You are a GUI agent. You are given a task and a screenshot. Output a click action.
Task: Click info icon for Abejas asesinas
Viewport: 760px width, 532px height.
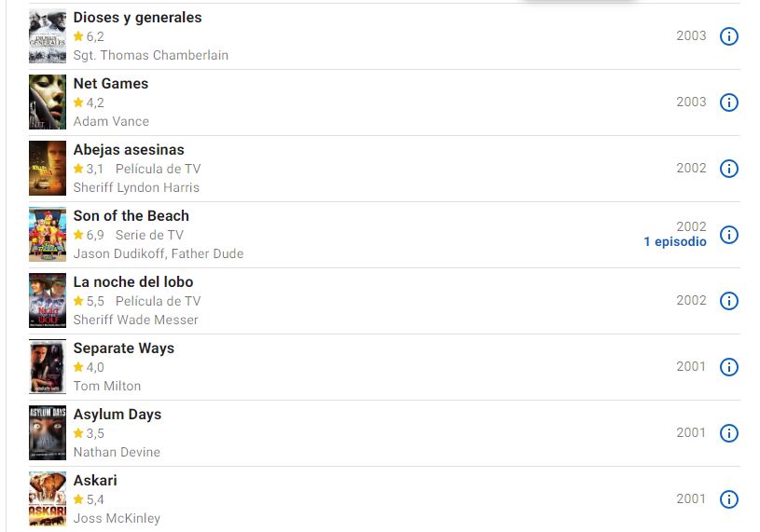click(729, 169)
